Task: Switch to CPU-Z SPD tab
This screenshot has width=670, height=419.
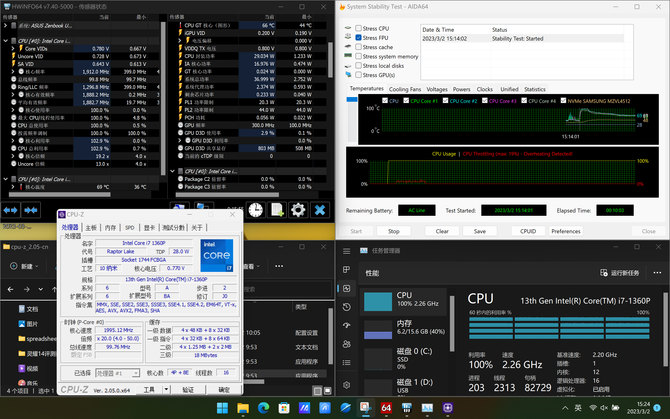Action: pyautogui.click(x=129, y=228)
